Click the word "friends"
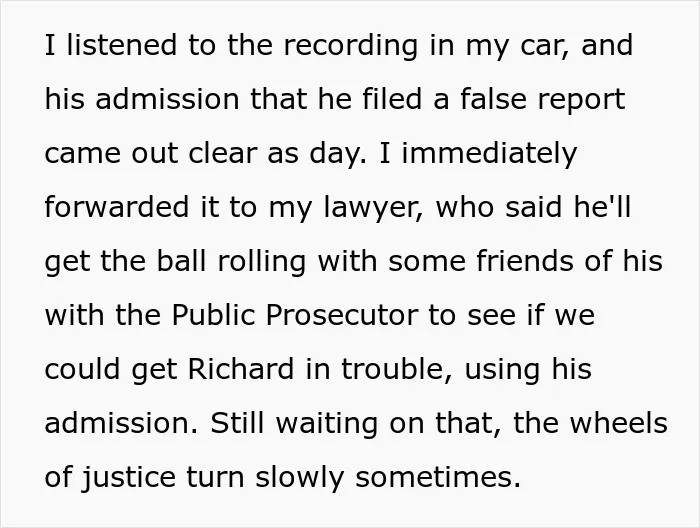Screen dimensions: 700x528 [x=525, y=261]
